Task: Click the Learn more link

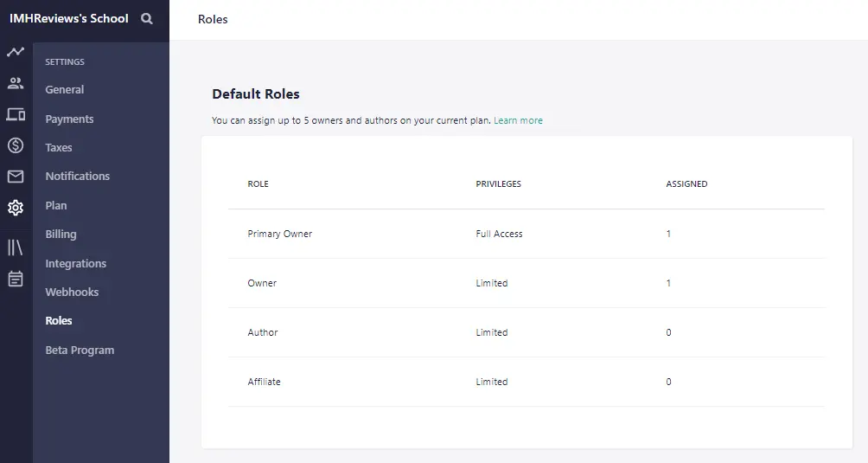Action: pos(518,120)
